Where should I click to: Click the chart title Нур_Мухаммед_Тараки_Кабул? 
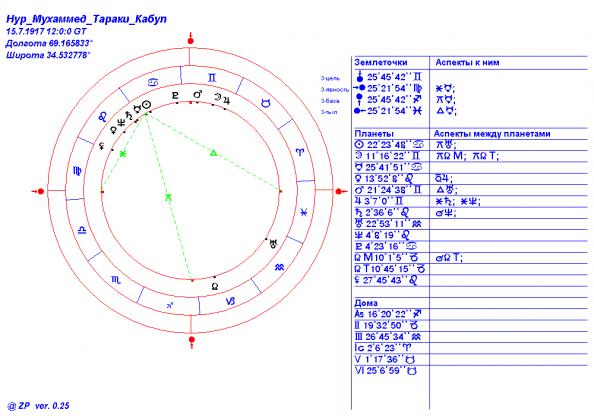(x=86, y=19)
